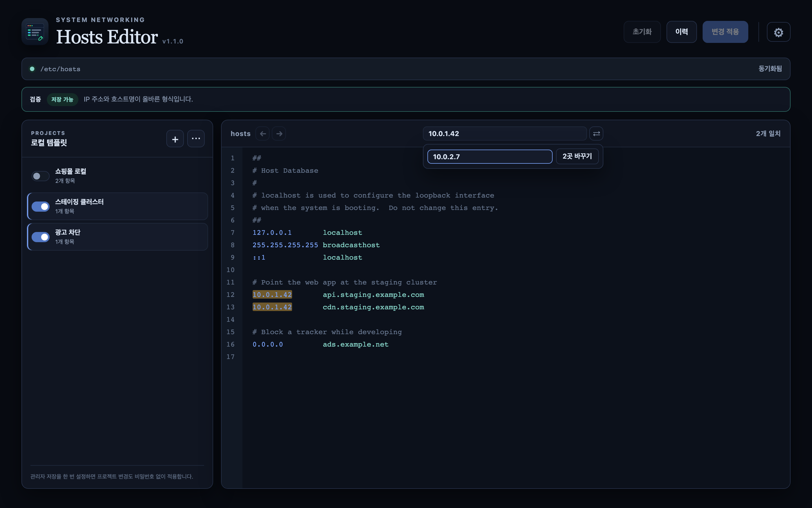The image size is (812, 508).
Task: Focus the replace field containing 10.0.2.7
Action: [x=490, y=157]
